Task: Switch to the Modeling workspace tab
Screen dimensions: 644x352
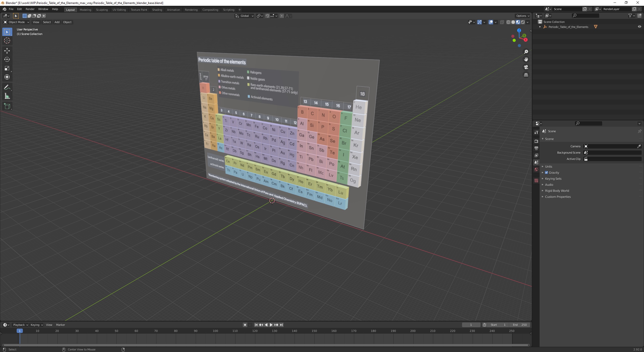Action: click(x=85, y=10)
